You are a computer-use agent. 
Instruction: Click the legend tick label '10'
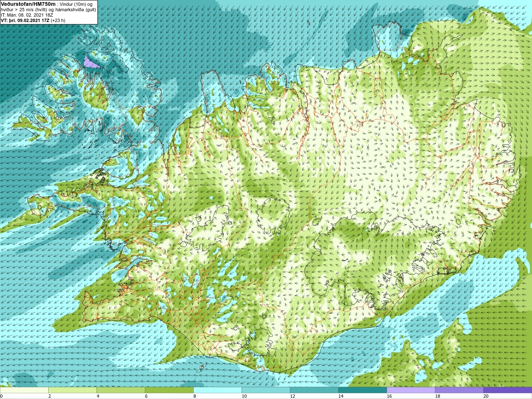coord(244,396)
